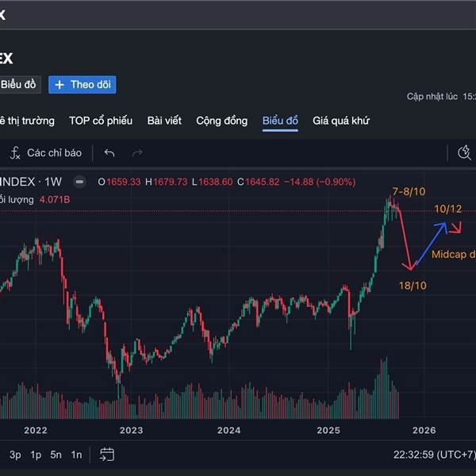
Task: Open the UTC+7 timezone selector
Action: click(x=435, y=455)
